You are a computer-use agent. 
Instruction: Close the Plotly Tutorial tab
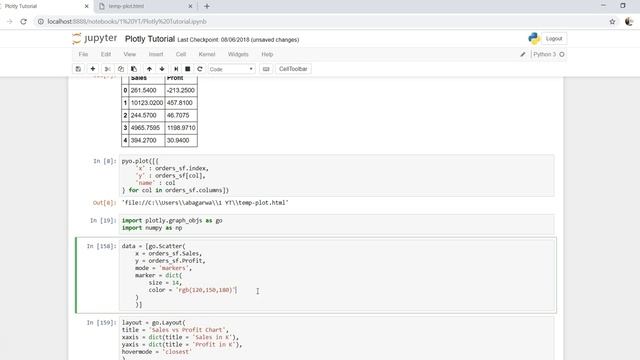tap(86, 6)
